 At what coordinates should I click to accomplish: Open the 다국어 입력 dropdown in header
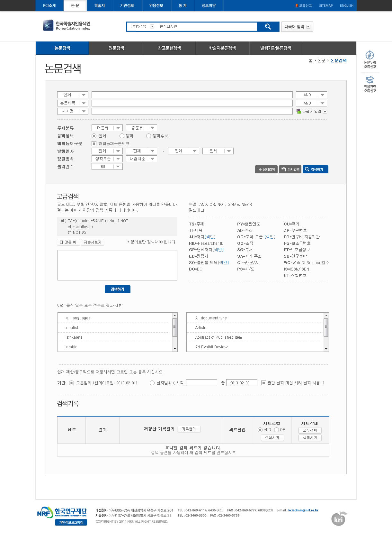297,27
